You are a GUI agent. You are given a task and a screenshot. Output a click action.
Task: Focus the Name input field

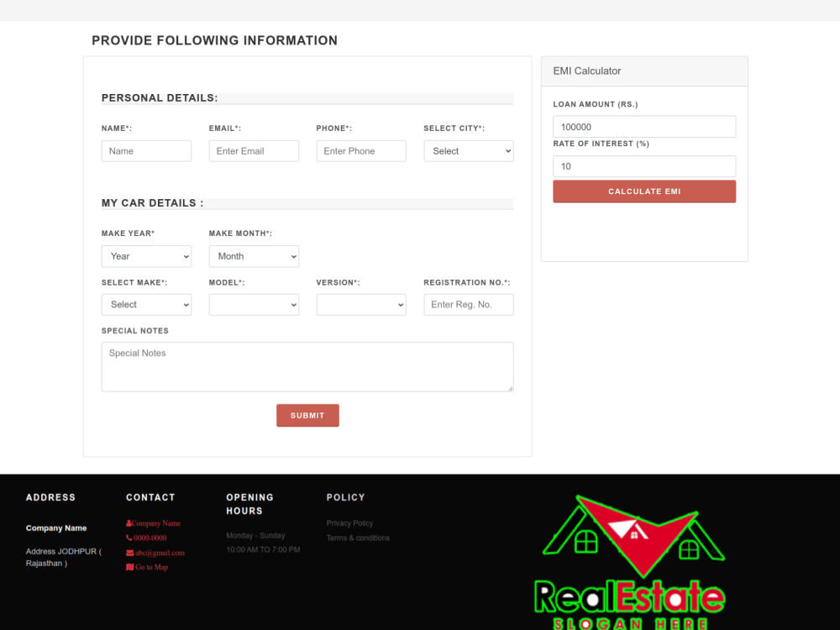tap(146, 151)
